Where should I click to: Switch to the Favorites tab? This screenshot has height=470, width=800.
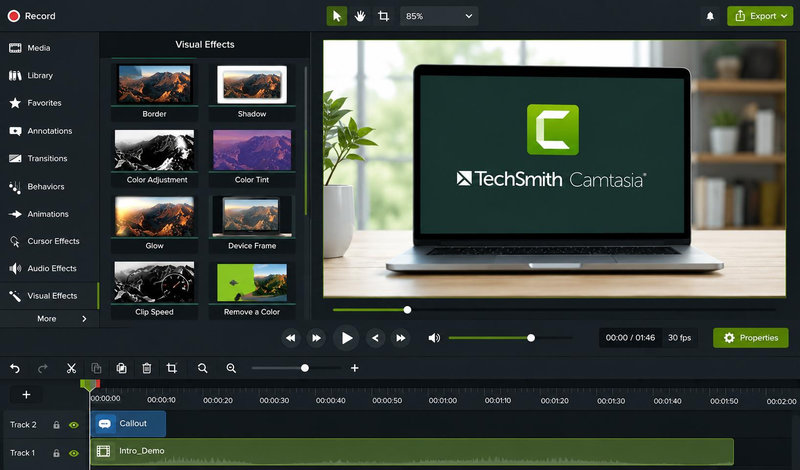(49, 103)
